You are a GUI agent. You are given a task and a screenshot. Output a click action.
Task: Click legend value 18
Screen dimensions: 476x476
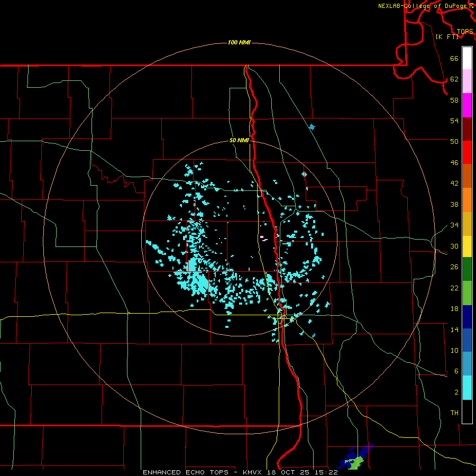[454, 309]
